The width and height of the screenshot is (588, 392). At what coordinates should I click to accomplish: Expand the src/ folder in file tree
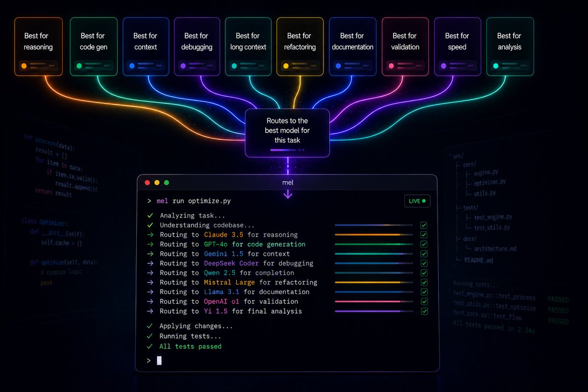pos(458,156)
